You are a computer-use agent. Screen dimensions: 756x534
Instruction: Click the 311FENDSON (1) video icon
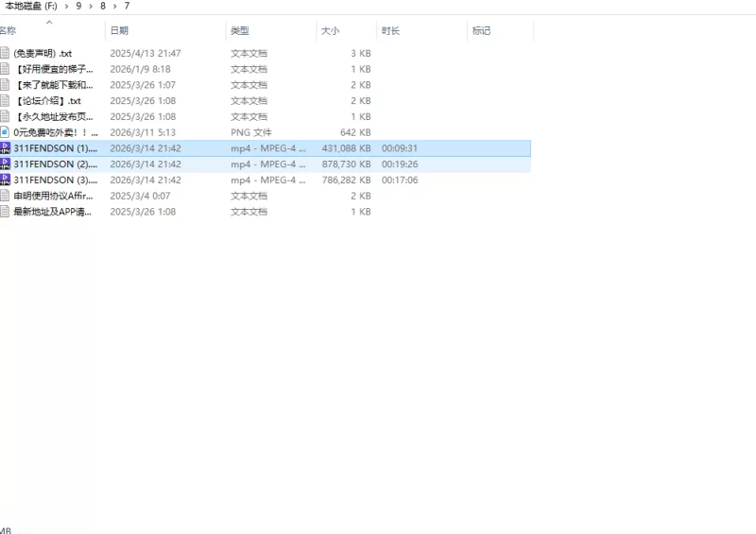click(5, 148)
